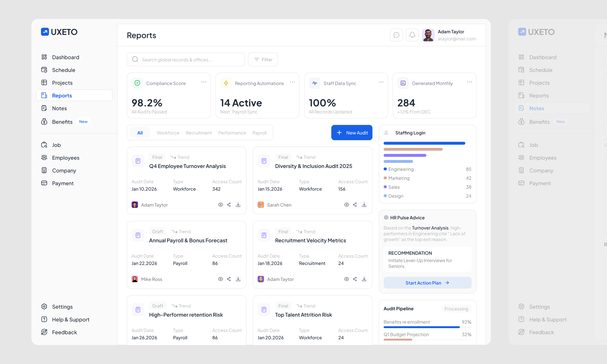Toggle view eye on Diversity & Inclusion Audit

[x=346, y=205]
